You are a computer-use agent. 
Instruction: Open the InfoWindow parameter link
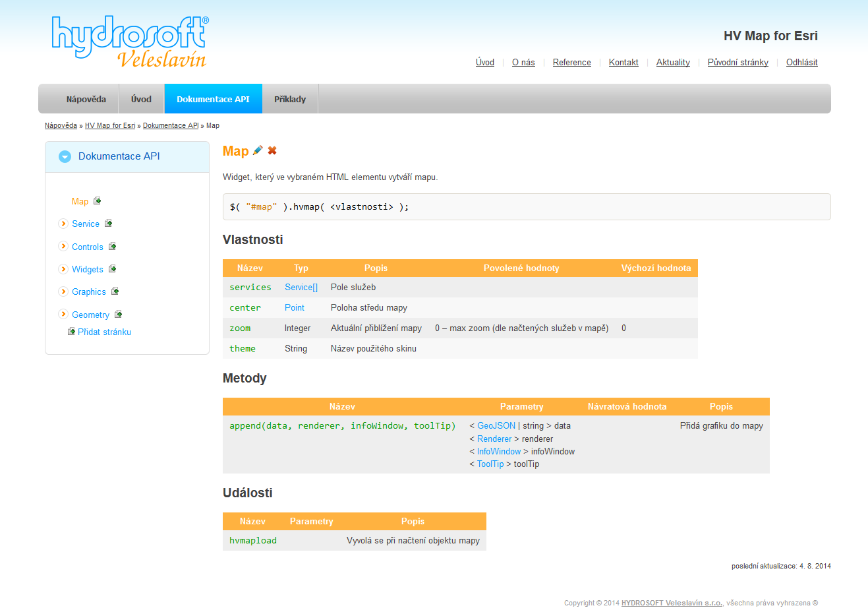499,451
